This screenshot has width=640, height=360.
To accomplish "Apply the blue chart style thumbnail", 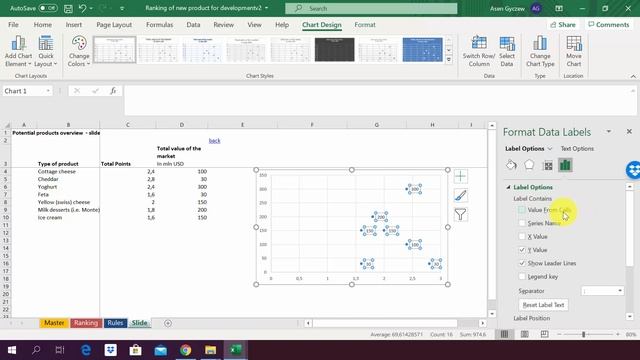I will point(422,49).
